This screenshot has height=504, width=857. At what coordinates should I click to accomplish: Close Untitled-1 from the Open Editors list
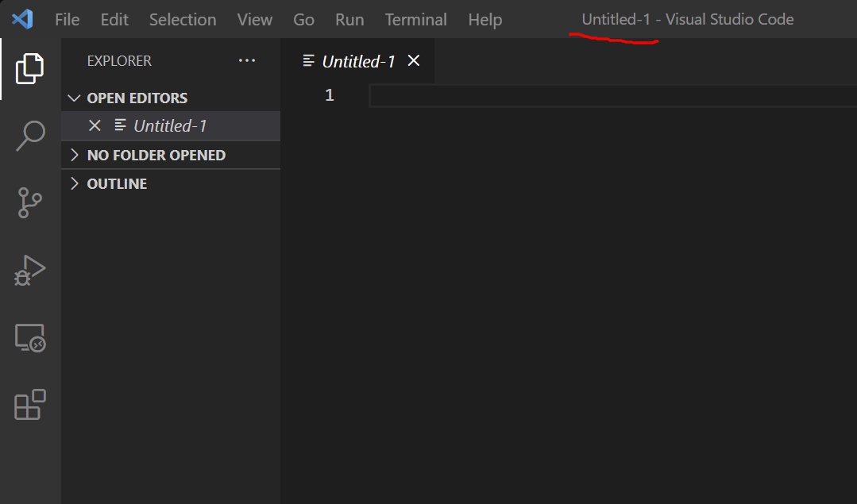pyautogui.click(x=95, y=125)
